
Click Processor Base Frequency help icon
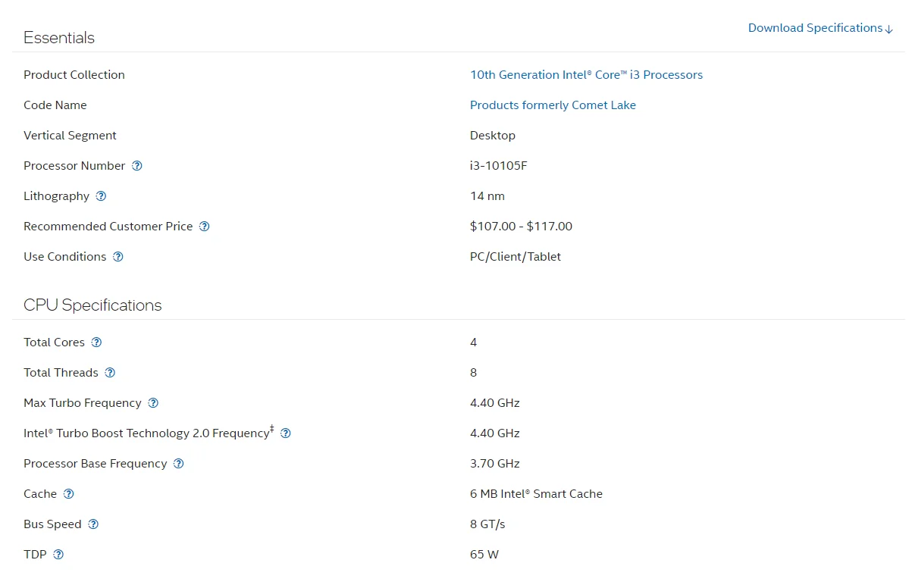179,464
